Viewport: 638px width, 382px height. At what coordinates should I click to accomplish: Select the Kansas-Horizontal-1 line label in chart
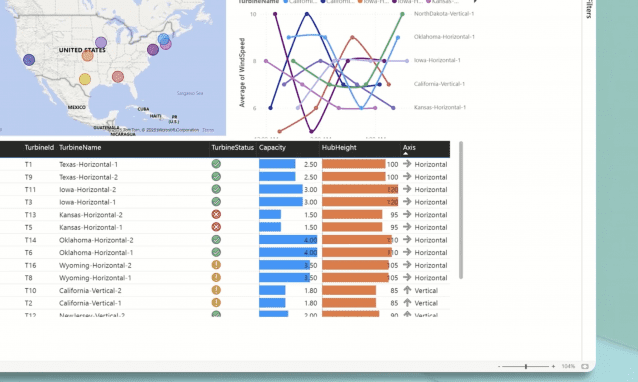(x=440, y=107)
